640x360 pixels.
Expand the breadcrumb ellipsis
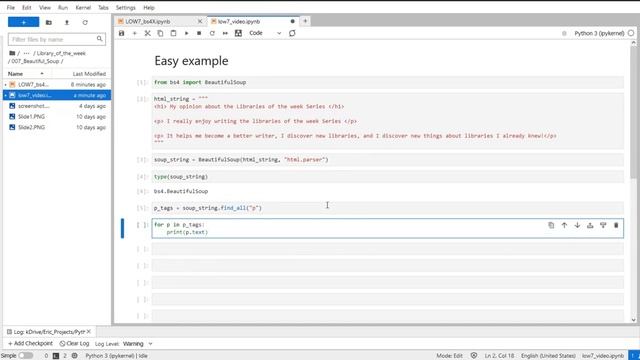coord(27,53)
